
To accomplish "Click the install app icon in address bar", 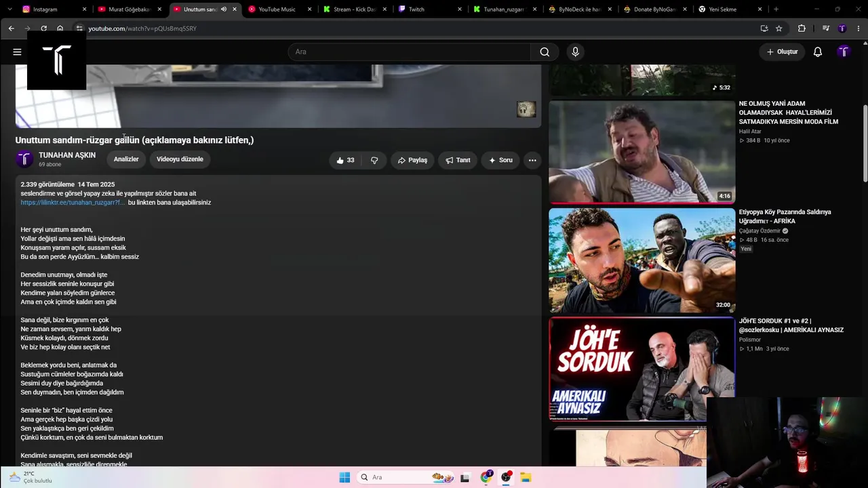I will (x=764, y=28).
